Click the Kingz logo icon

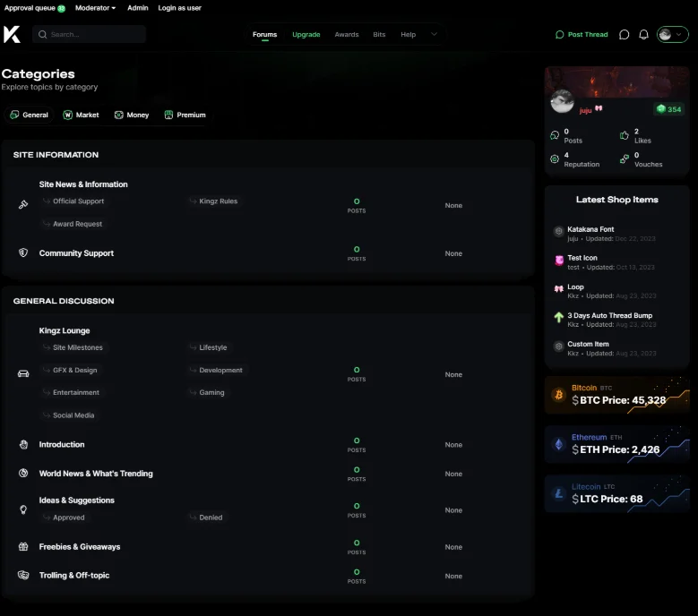(x=12, y=34)
